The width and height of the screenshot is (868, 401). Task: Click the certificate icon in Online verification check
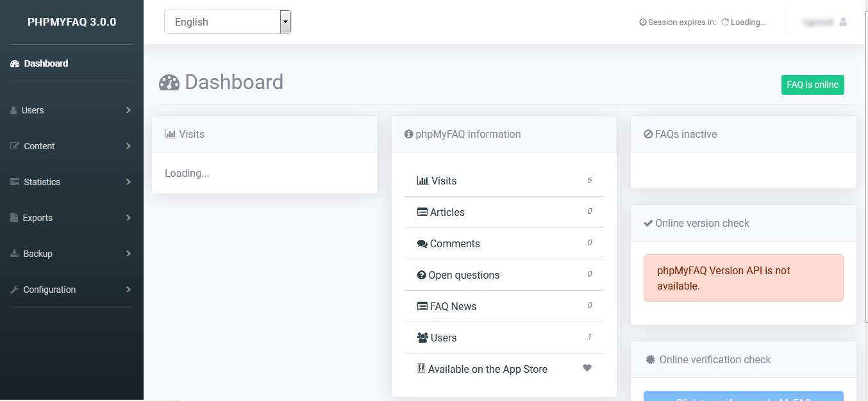(650, 359)
